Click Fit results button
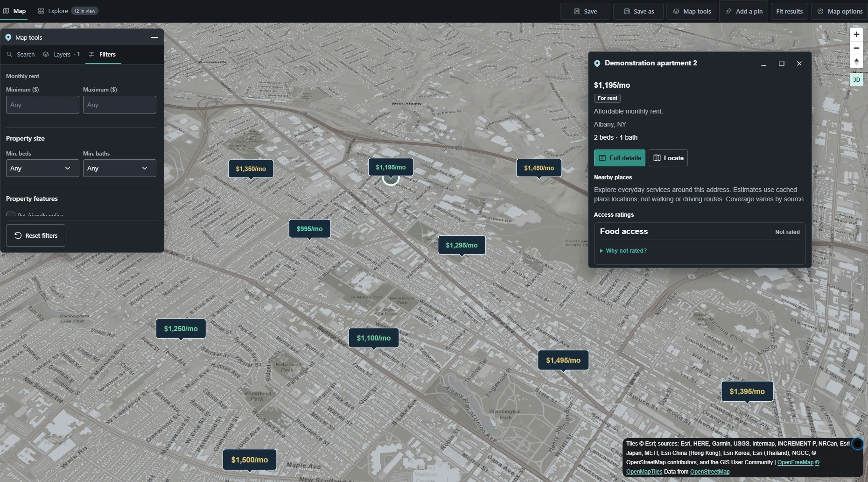This screenshot has height=482, width=868. coord(789,11)
